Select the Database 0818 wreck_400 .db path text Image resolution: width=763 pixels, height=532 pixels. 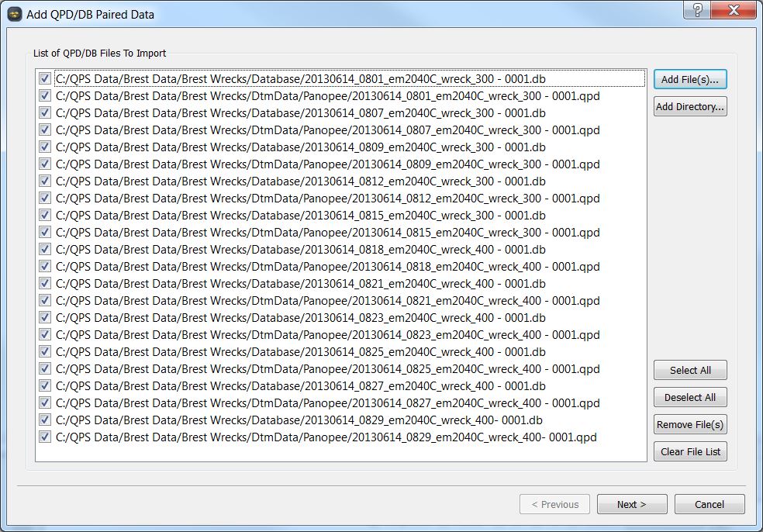point(301,250)
